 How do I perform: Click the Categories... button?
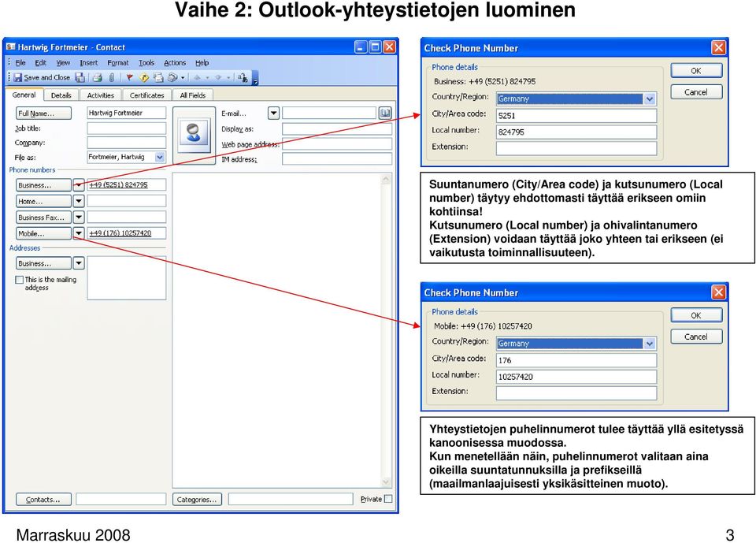(x=197, y=500)
